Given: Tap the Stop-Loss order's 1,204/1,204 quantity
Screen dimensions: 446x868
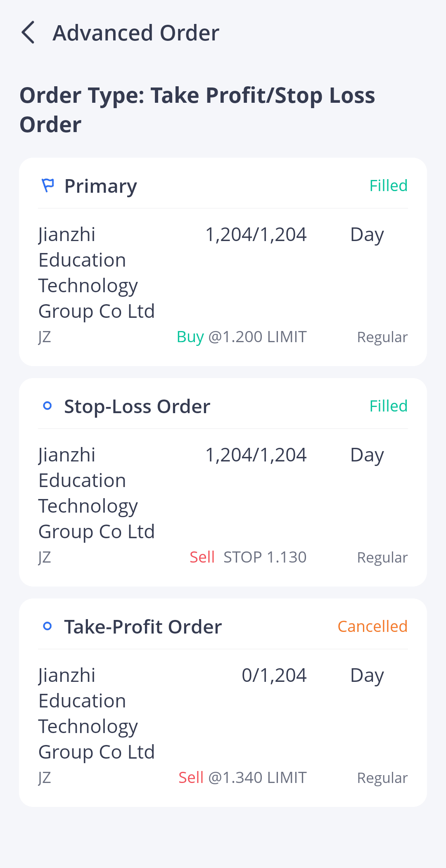Looking at the screenshot, I should pos(256,455).
